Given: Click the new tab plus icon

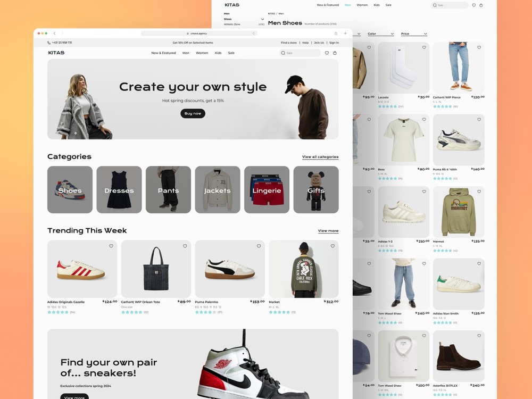Looking at the screenshot, I should (345, 33).
